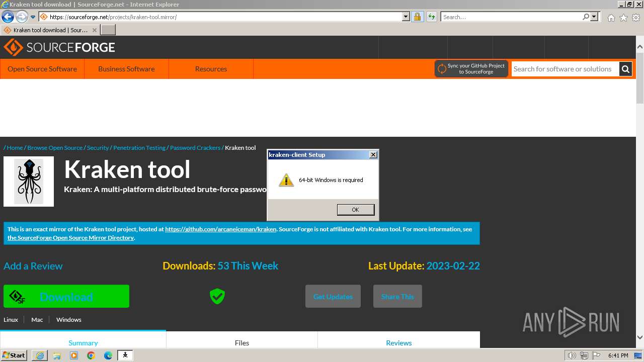Click the SourceForge logo
Viewport: 644px width, 362px height.
[59, 47]
